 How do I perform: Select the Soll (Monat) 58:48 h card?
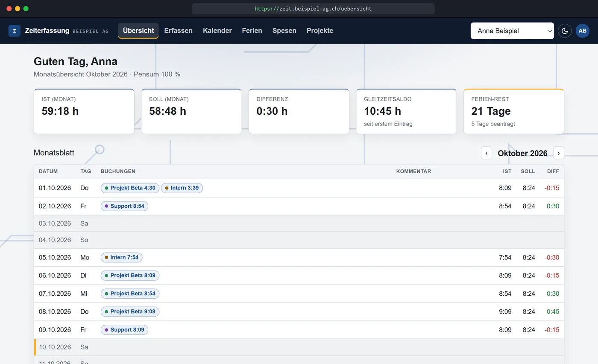click(x=191, y=111)
